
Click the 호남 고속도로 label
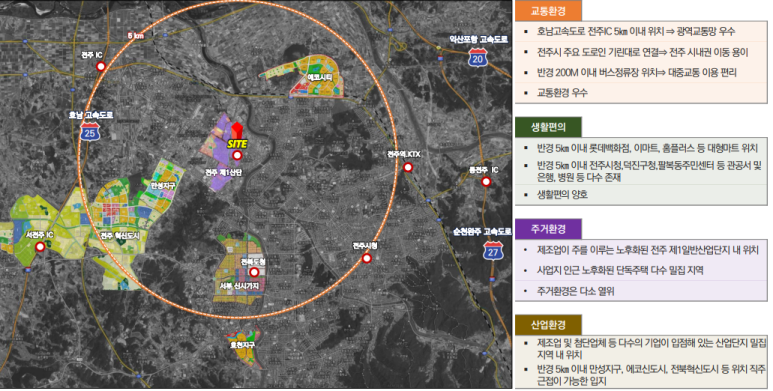pos(91,115)
